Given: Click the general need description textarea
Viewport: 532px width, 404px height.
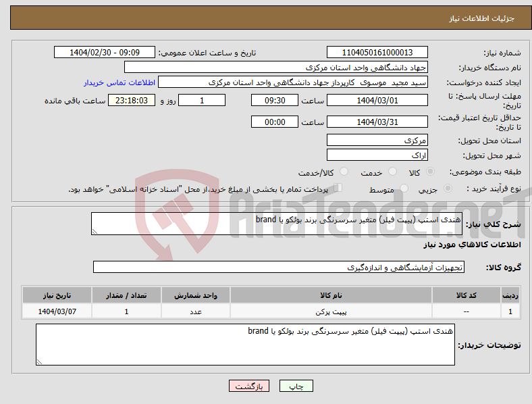Looking at the screenshot, I should click(x=277, y=224).
